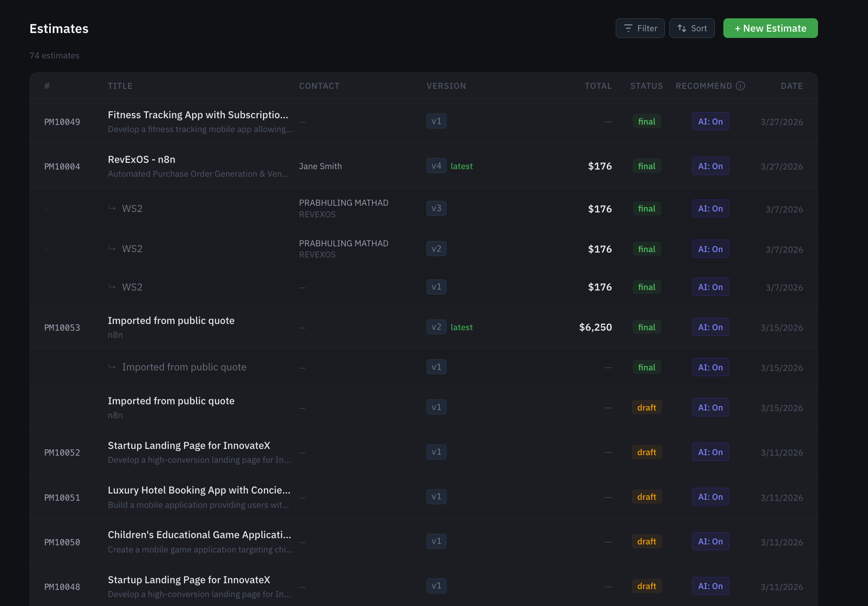
Task: Click arrow icon beside indented Imported from public quote
Action: [112, 367]
